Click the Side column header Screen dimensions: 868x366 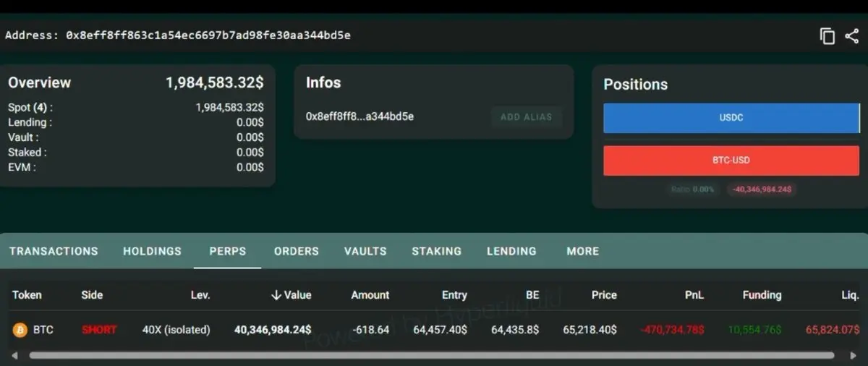92,295
